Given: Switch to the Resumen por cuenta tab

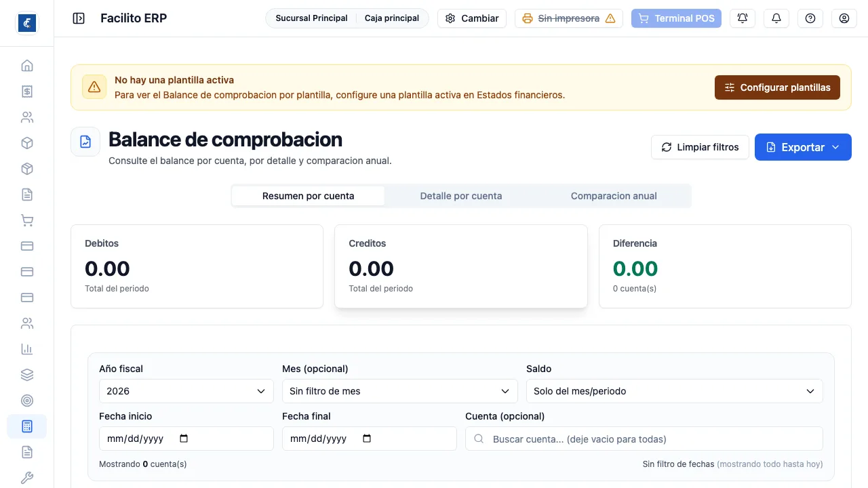Looking at the screenshot, I should (x=309, y=196).
